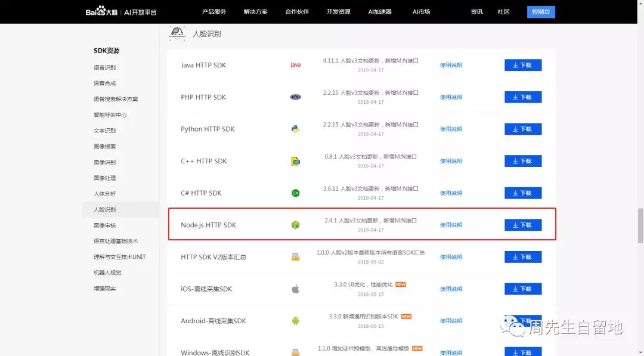The width and height of the screenshot is (644, 356).
Task: Click the 控制台 console button
Action: point(541,11)
